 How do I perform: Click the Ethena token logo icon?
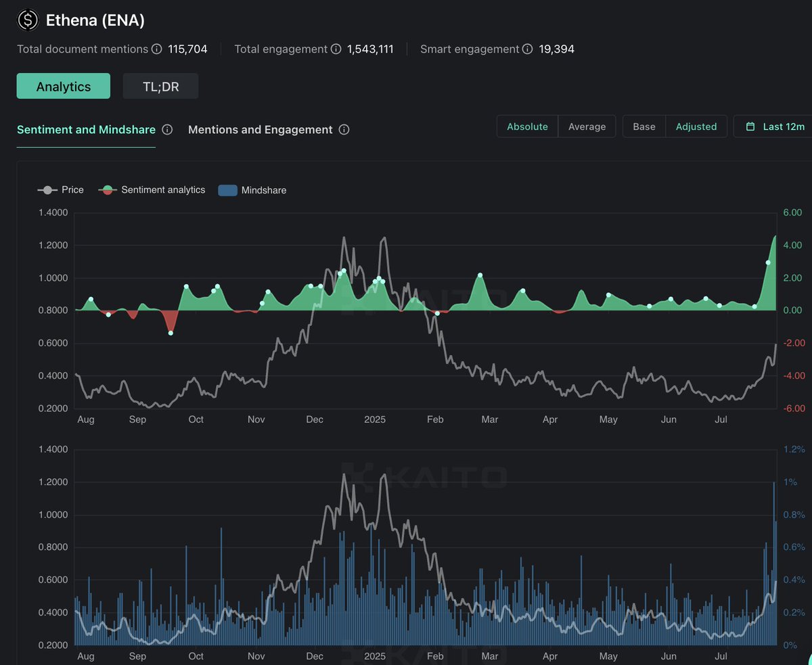tap(27, 20)
